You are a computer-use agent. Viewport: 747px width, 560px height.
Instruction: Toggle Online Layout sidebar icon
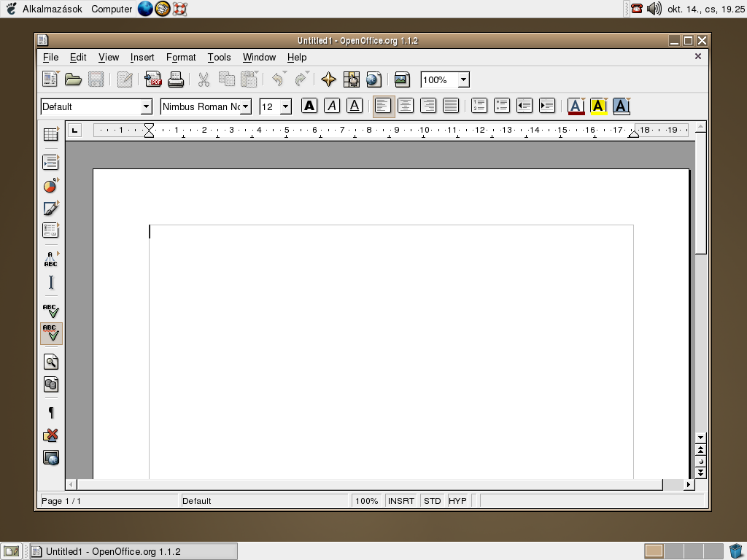click(51, 458)
